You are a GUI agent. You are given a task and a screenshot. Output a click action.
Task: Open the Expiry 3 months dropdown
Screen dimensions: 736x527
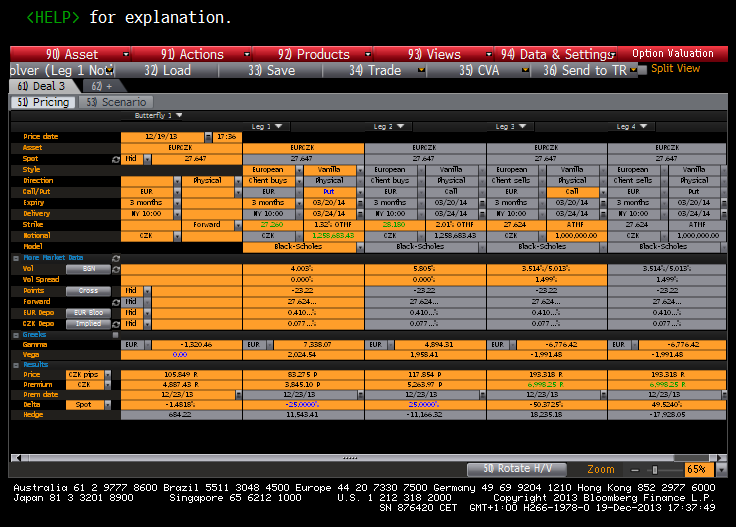[x=177, y=203]
